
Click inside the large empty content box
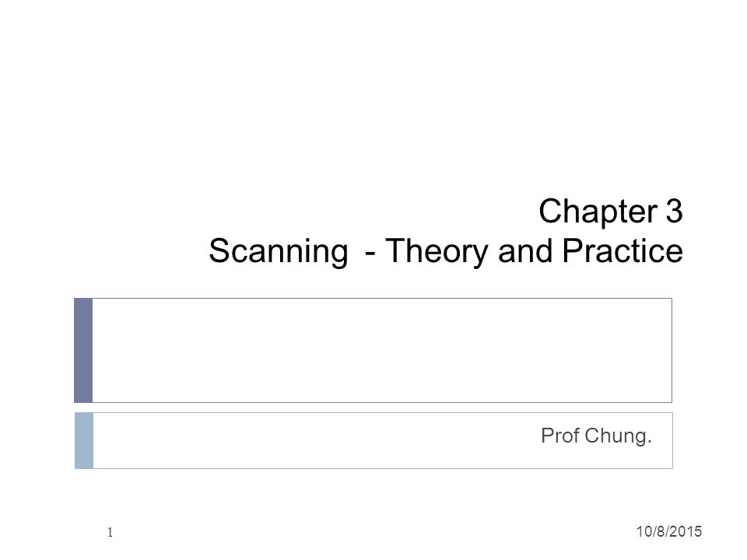pos(382,351)
